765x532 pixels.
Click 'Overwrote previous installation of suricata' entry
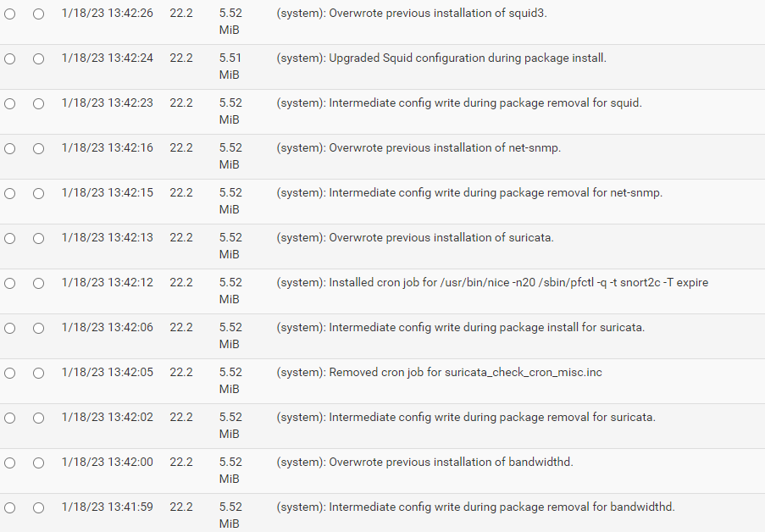pyautogui.click(x=415, y=238)
